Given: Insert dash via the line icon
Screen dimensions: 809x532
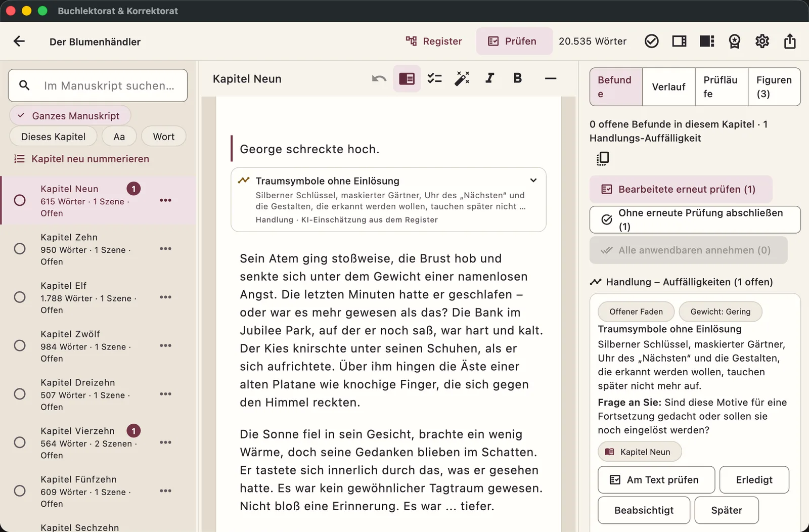Looking at the screenshot, I should pos(551,78).
